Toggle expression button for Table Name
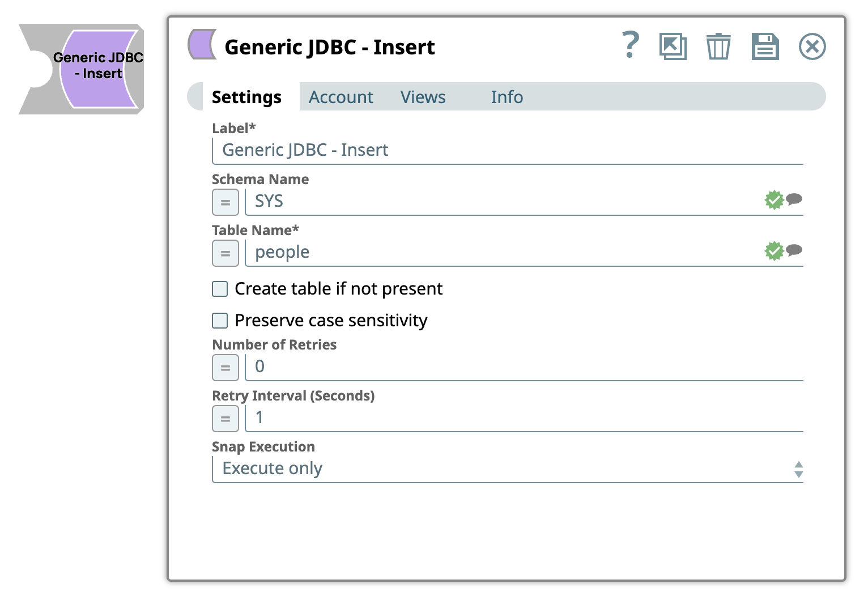Screen dimensions: 868x605 coord(225,253)
